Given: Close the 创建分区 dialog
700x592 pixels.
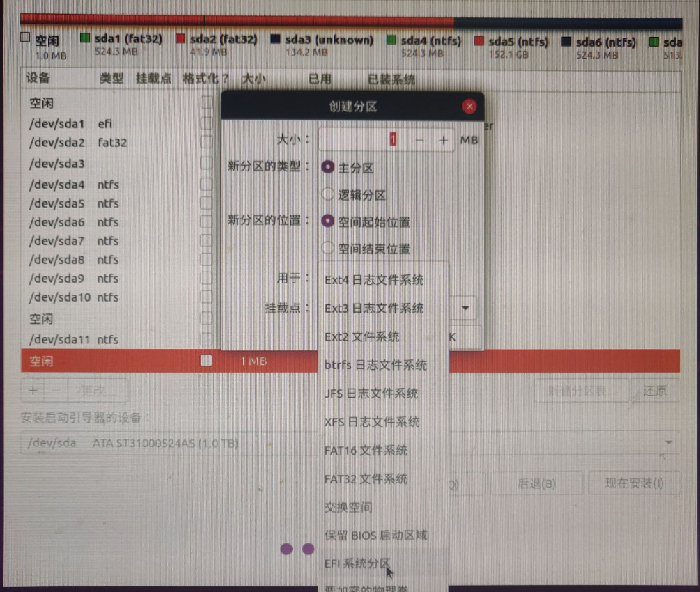Looking at the screenshot, I should pyautogui.click(x=469, y=107).
